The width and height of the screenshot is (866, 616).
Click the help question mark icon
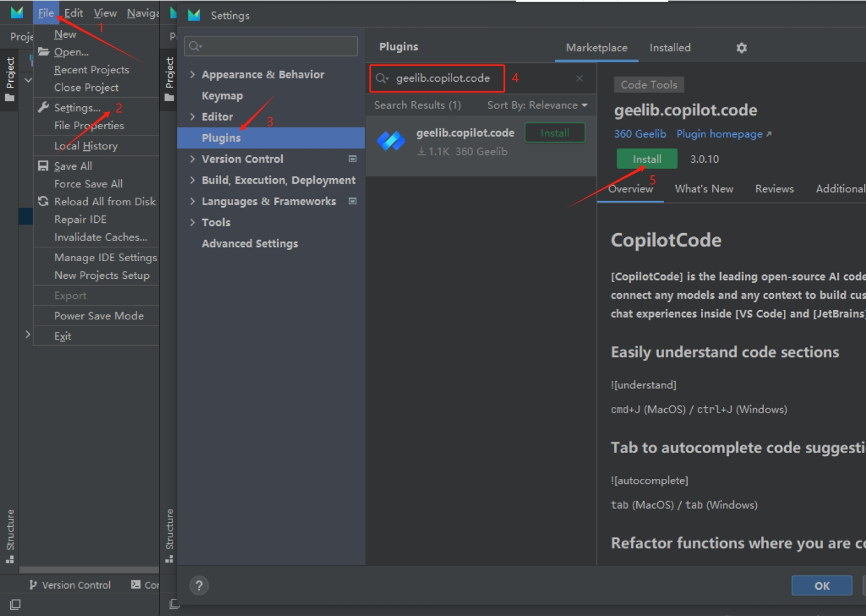(x=199, y=585)
